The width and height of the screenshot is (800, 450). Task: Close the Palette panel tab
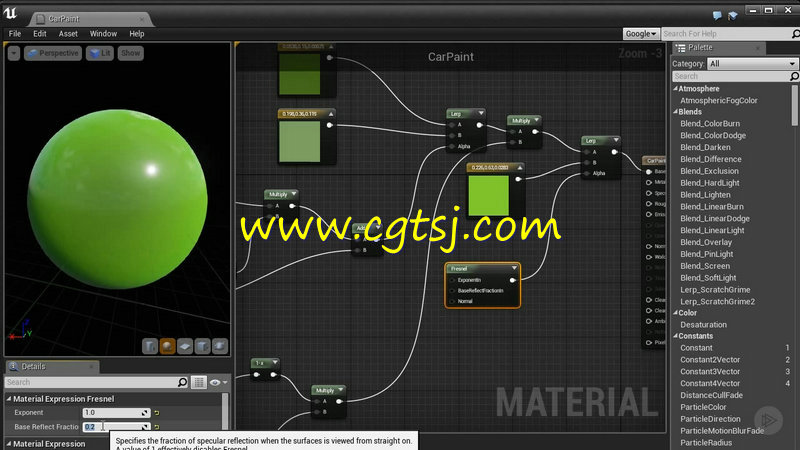click(x=758, y=48)
